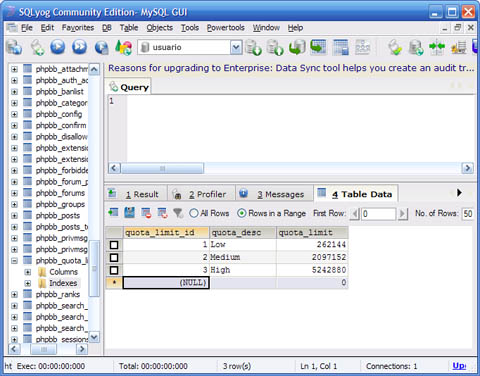Open the Objects menu

pos(160,28)
